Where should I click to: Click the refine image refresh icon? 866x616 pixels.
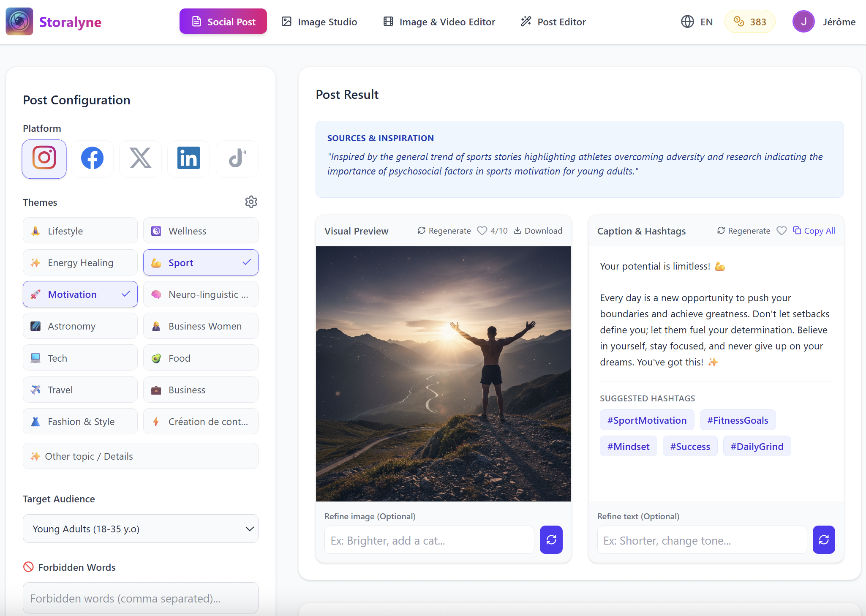551,540
